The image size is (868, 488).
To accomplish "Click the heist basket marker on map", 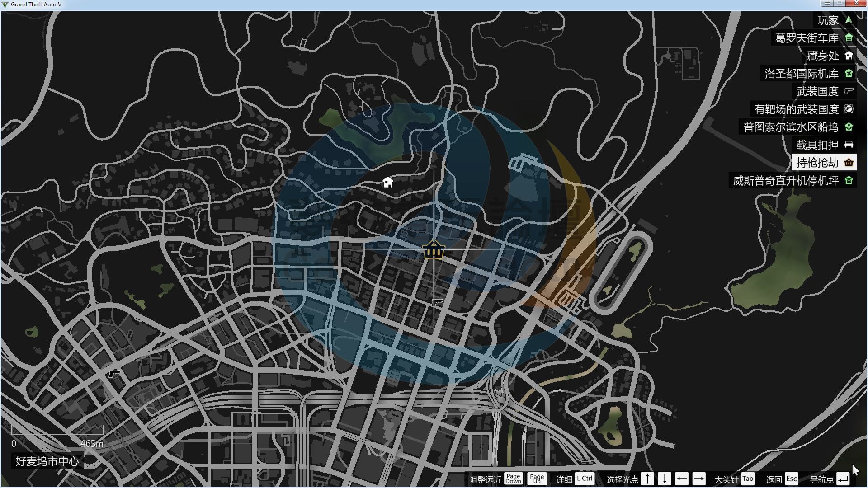I will point(434,250).
